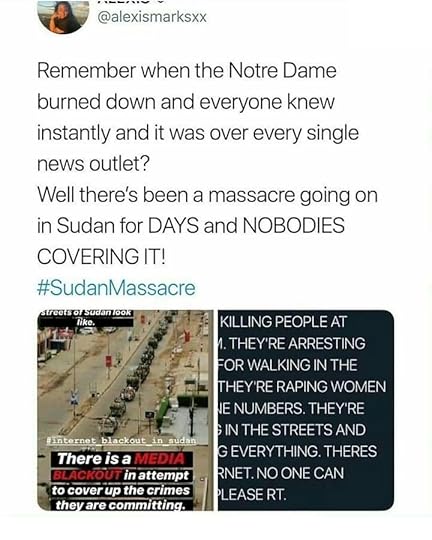Click the red word MEDIA in caption
Screen dimensions: 432x540
(160, 459)
